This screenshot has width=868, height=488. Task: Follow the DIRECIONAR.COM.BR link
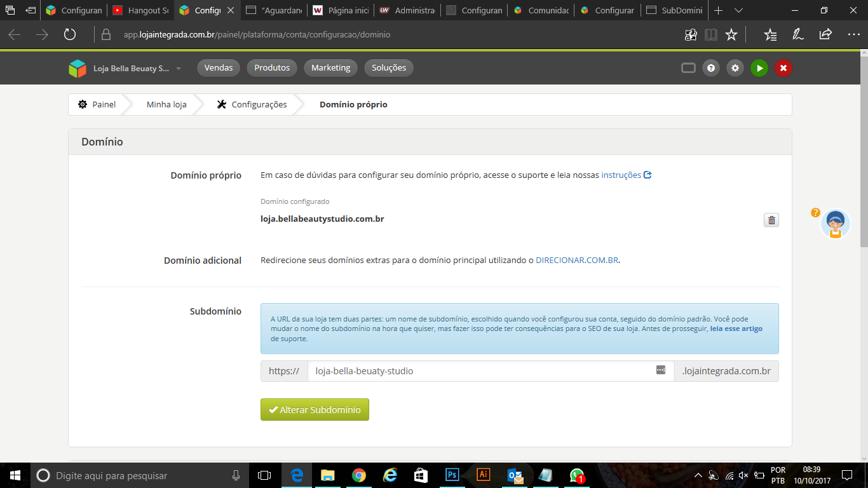[x=576, y=261]
